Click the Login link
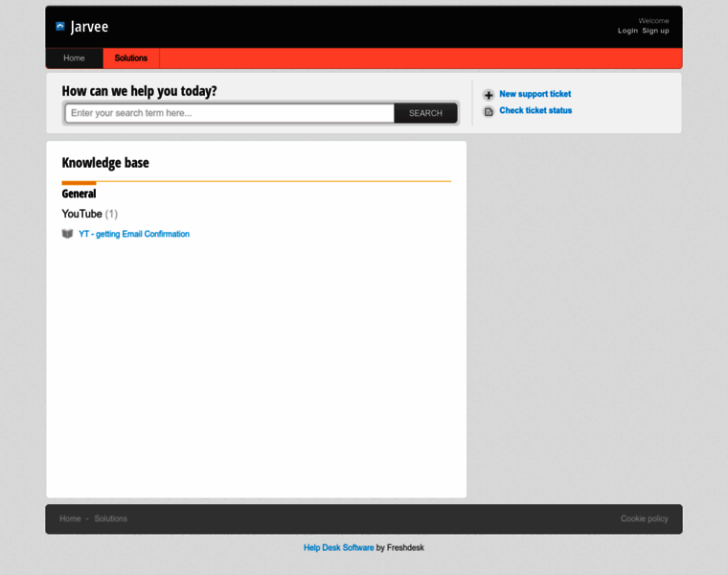This screenshot has height=575, width=728. point(627,31)
